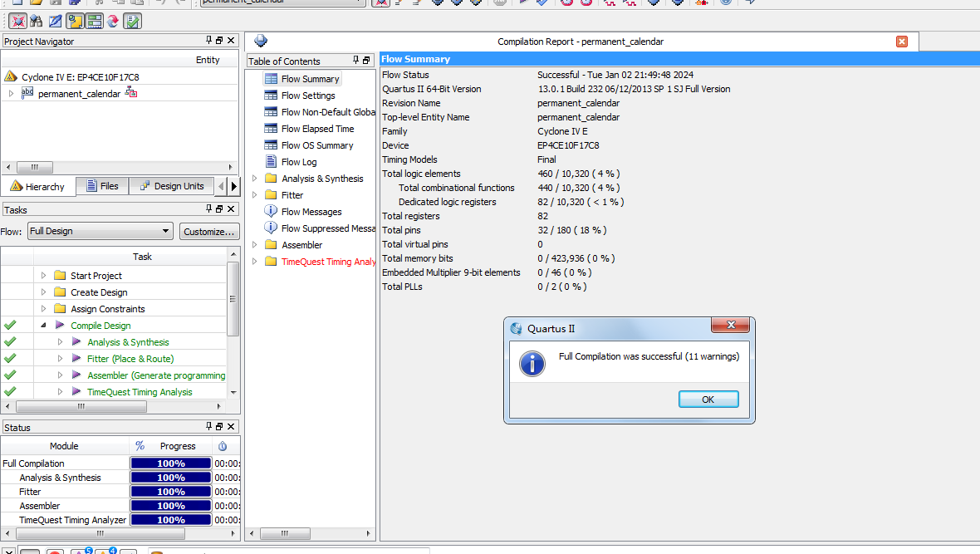Expand TimeQuest Timing Analyzer folder in contents
980x554 pixels.
[254, 262]
